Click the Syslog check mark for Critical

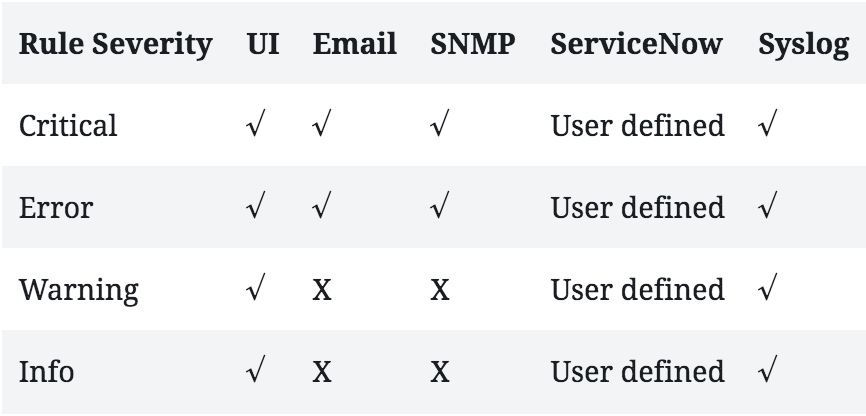click(768, 126)
